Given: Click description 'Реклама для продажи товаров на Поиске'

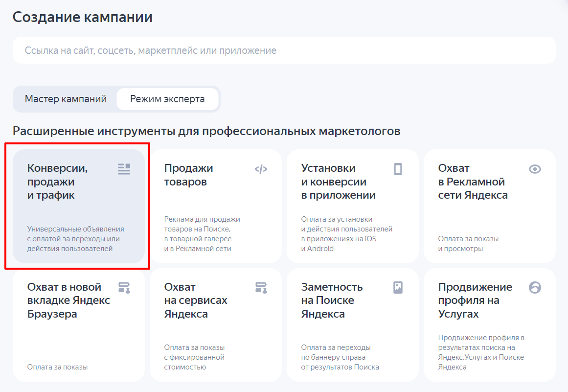Looking at the screenshot, I should pos(202,233).
